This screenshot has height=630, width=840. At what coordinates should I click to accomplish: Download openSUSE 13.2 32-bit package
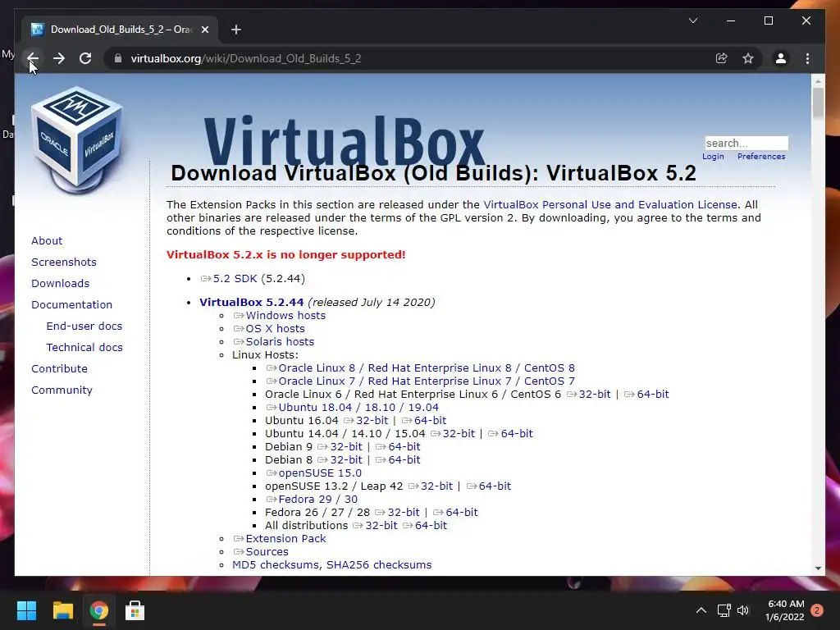(436, 486)
